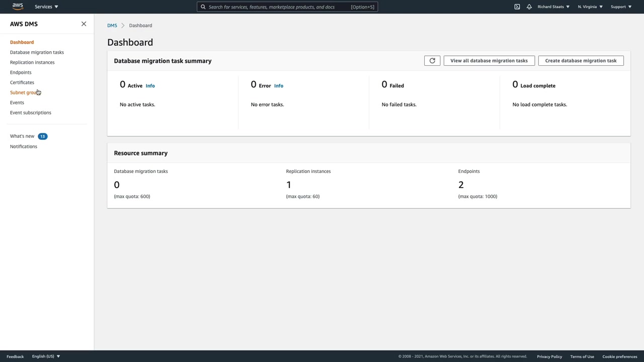
Task: Expand the Services dropdown menu
Action: [x=46, y=7]
